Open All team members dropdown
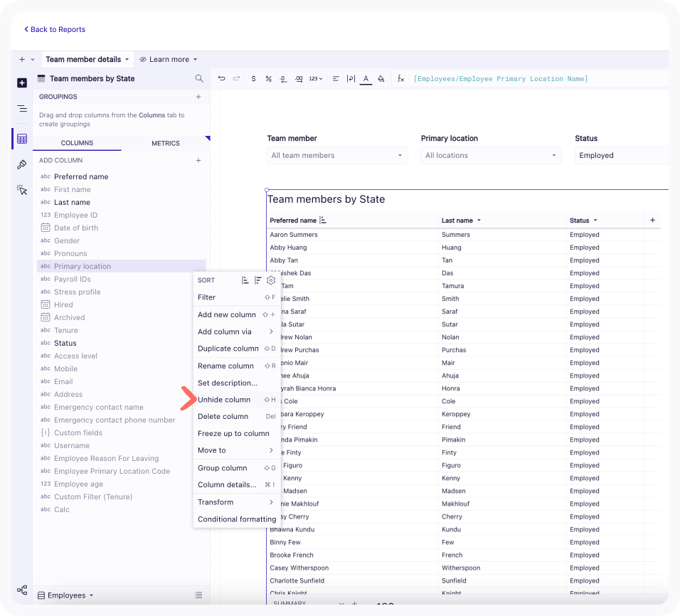Screen dimensions: 680x616 [x=337, y=155]
